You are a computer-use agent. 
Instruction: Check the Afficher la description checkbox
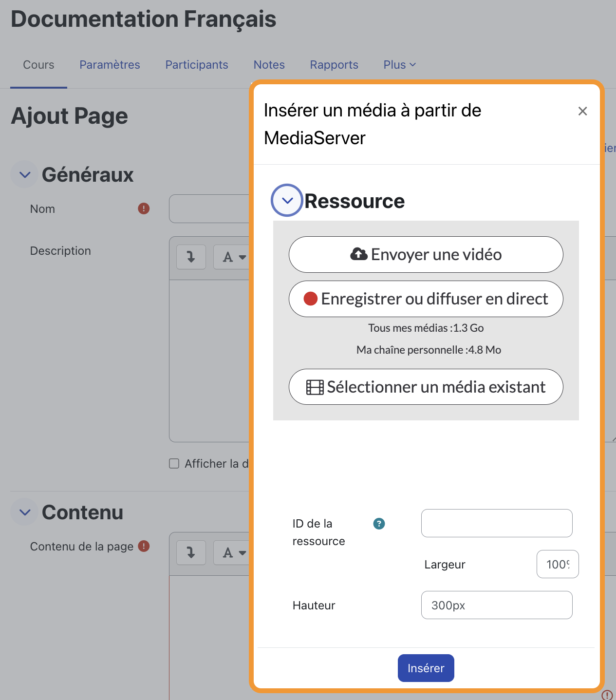coord(174,463)
